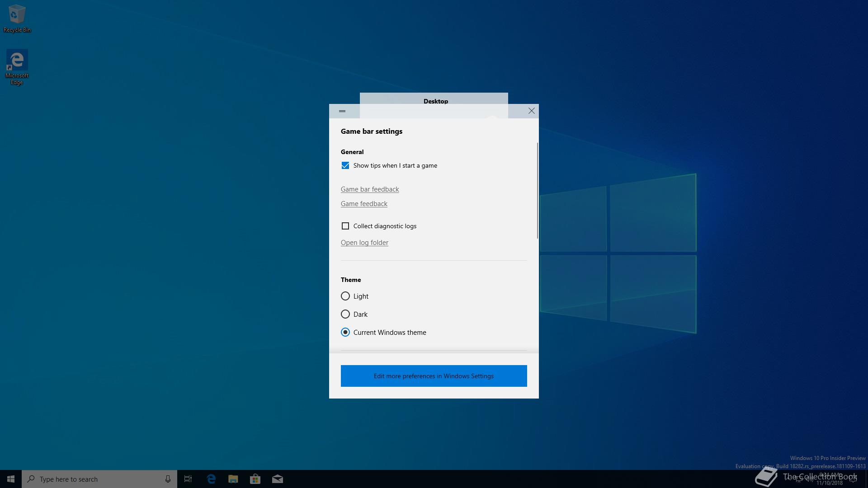Open the Windows Start menu

[x=11, y=479]
